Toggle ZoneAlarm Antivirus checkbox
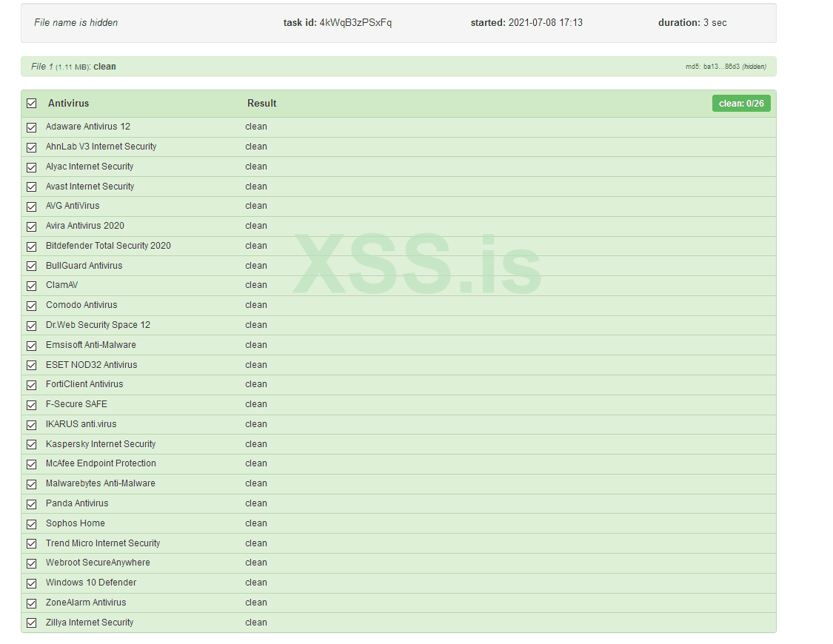The image size is (833, 644). [x=32, y=603]
